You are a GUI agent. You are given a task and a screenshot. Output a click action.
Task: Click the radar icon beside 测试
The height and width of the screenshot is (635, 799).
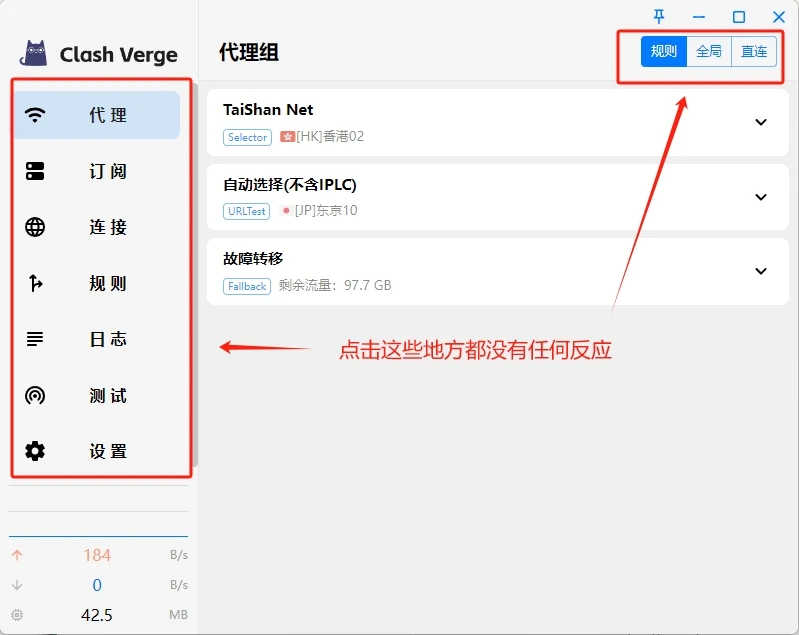[x=35, y=395]
